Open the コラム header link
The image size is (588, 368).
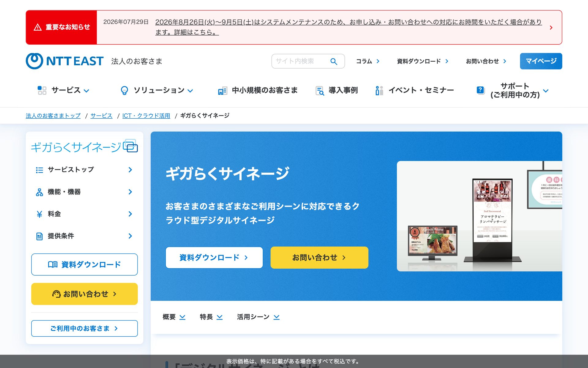(367, 61)
